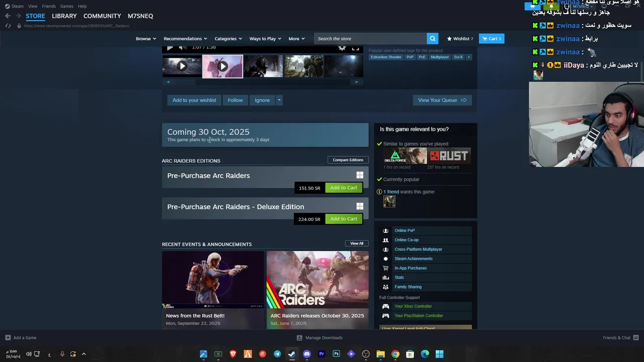Click View Your Queue
Image resolution: width=644 pixels, height=362 pixels.
tap(442, 100)
